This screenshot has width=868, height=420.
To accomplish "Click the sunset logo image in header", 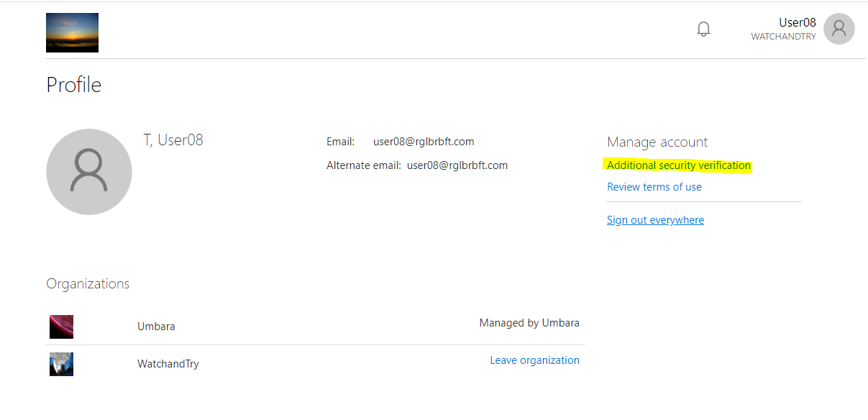I will pos(72,33).
